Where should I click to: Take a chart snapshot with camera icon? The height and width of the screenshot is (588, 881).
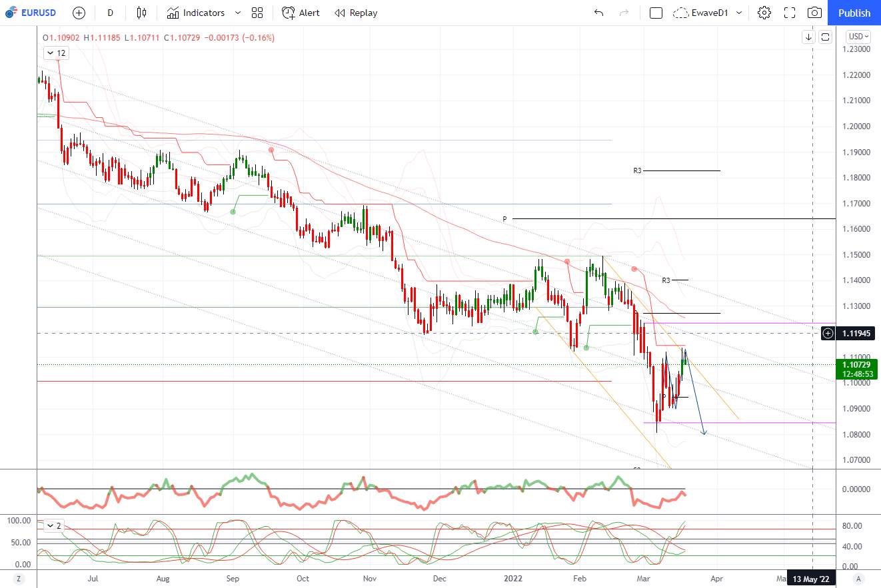click(x=814, y=13)
